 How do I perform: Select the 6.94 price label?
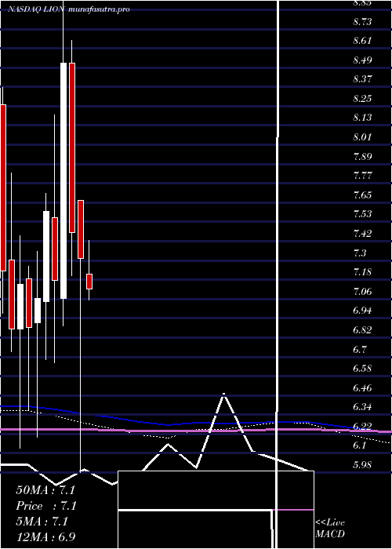coord(362,311)
